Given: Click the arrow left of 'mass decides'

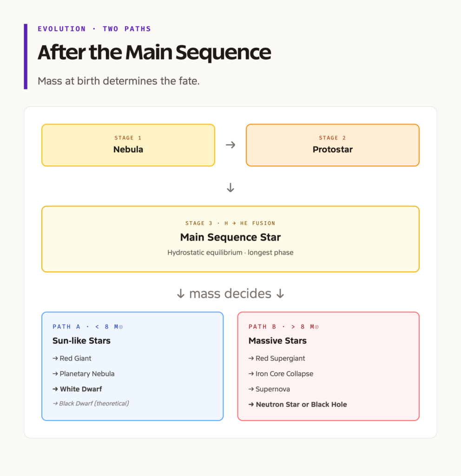Looking at the screenshot, I should (x=181, y=294).
